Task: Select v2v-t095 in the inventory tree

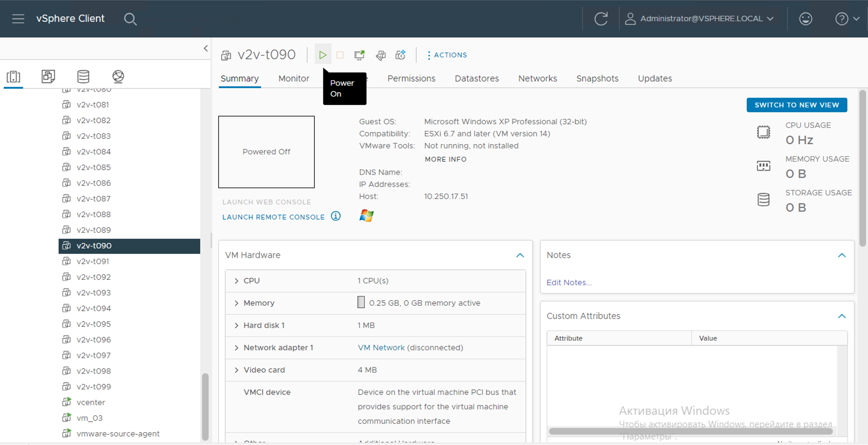Action: pyautogui.click(x=93, y=324)
